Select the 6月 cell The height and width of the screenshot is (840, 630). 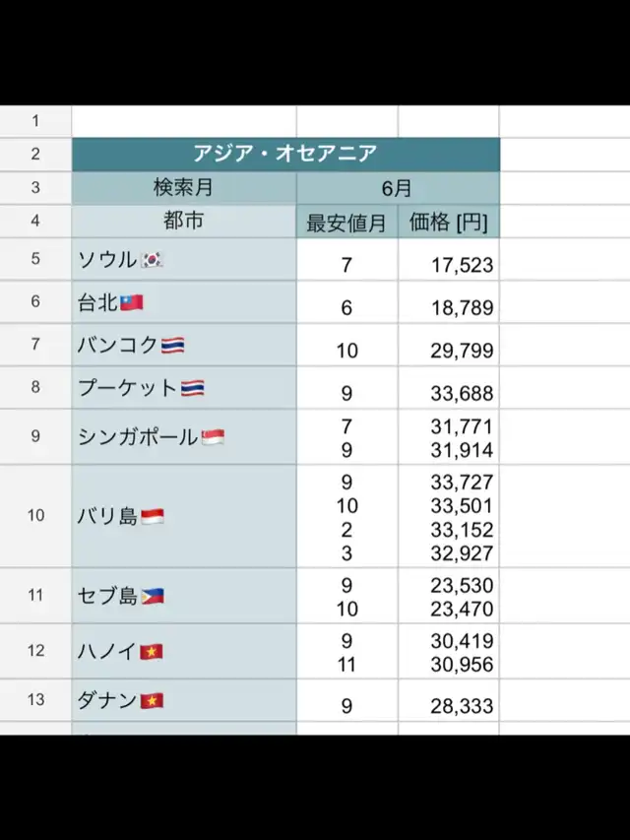(x=398, y=188)
